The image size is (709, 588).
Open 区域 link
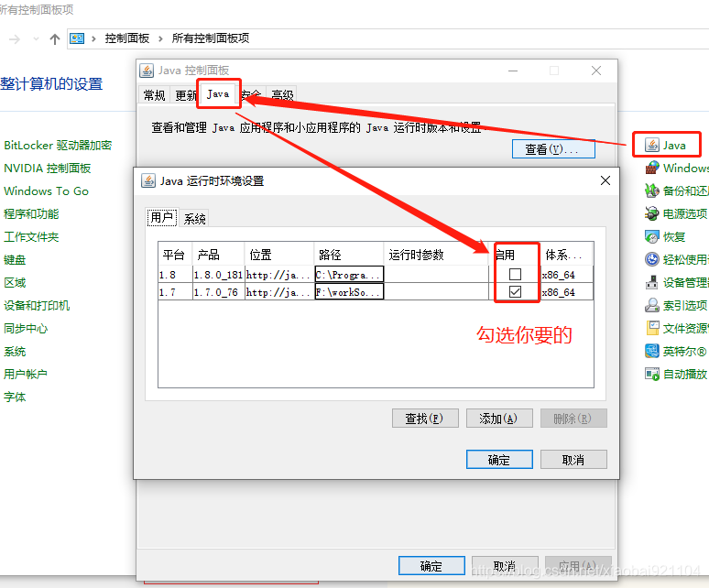[15, 283]
